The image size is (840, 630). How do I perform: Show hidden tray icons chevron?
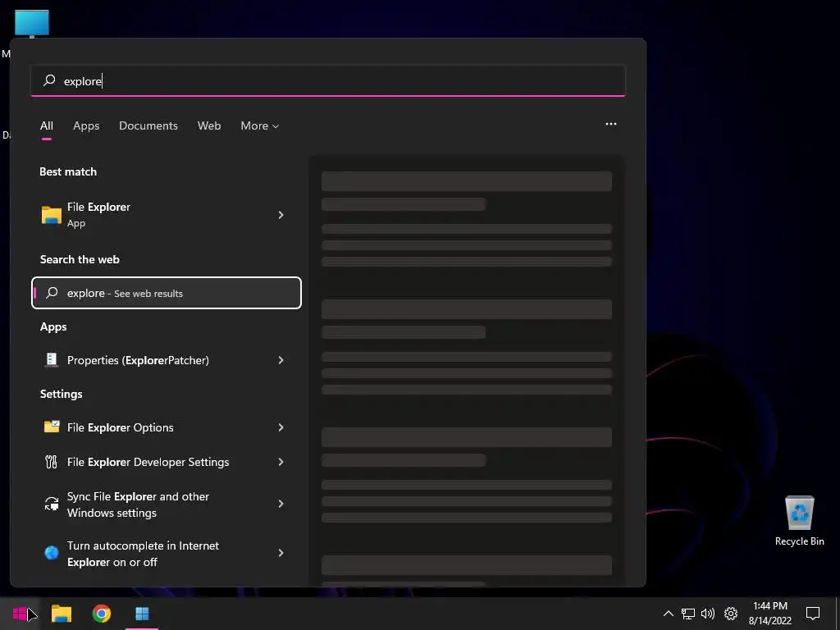pyautogui.click(x=668, y=614)
